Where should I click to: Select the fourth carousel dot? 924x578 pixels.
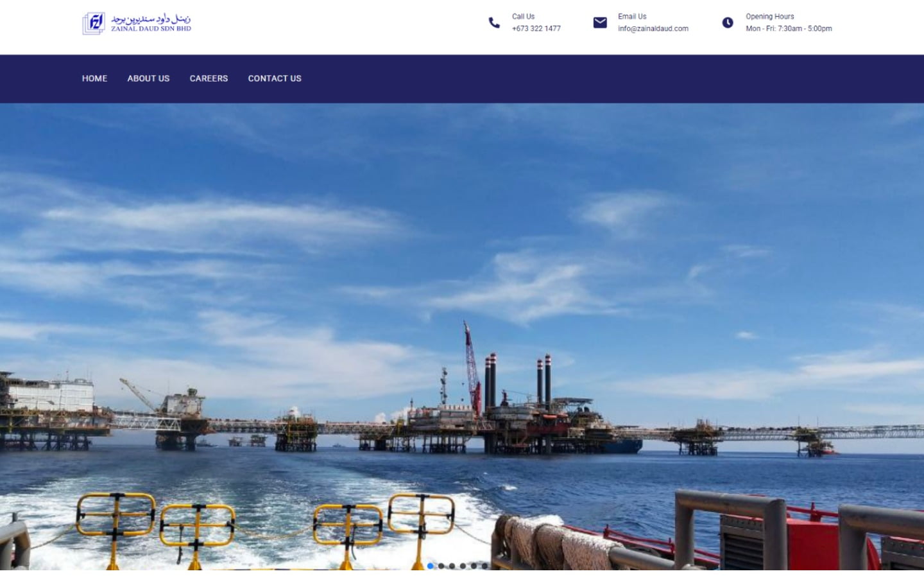(x=463, y=566)
